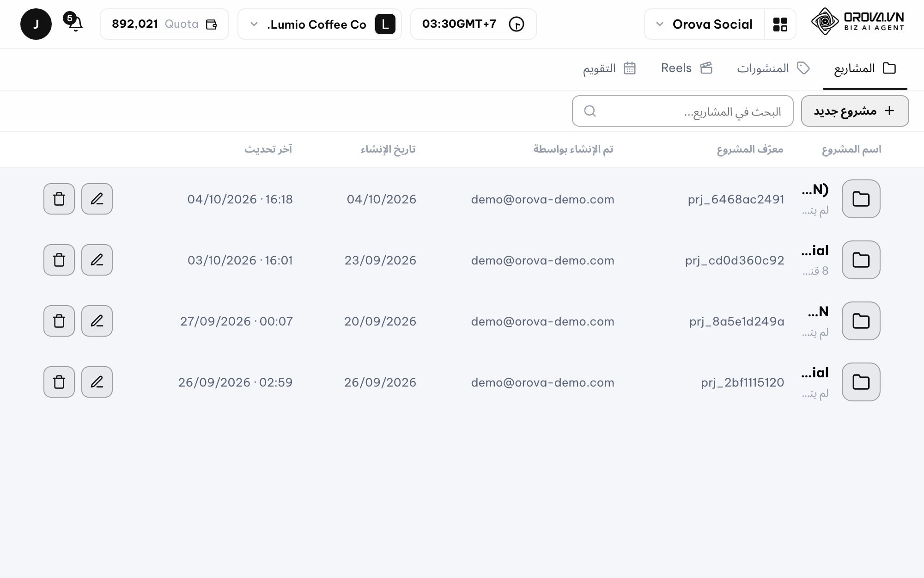Open user avatar J menu
This screenshot has width=924, height=578.
coord(36,24)
